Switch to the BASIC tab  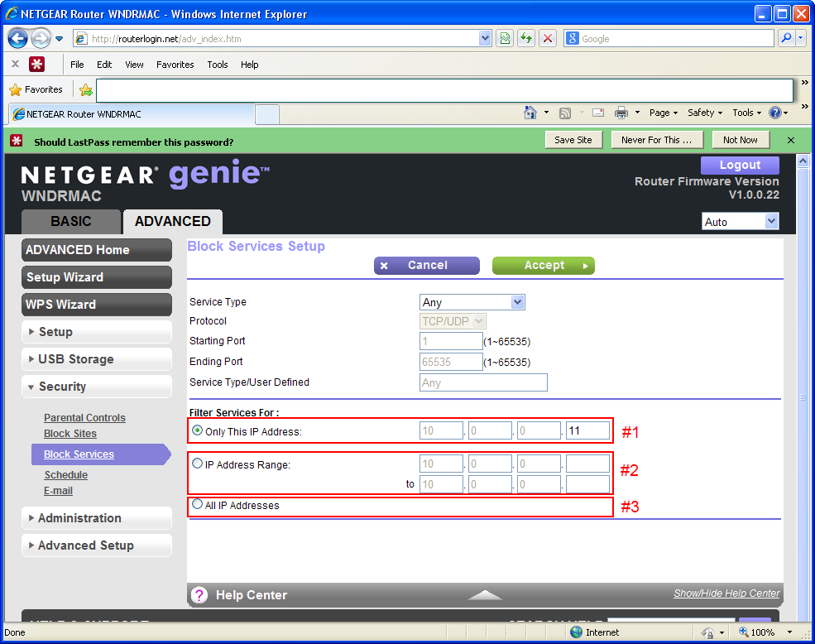tap(71, 222)
